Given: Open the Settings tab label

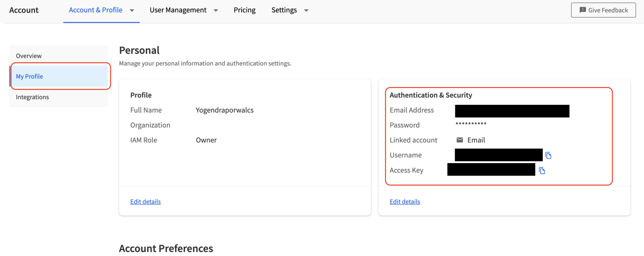Looking at the screenshot, I should click(x=284, y=10).
